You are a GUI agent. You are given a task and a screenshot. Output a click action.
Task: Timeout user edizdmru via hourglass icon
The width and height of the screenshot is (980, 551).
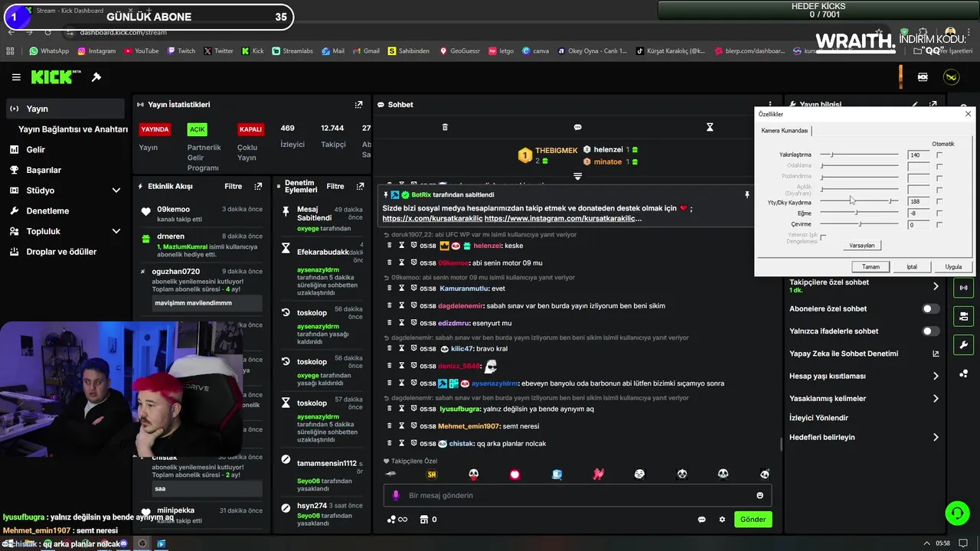tap(401, 323)
